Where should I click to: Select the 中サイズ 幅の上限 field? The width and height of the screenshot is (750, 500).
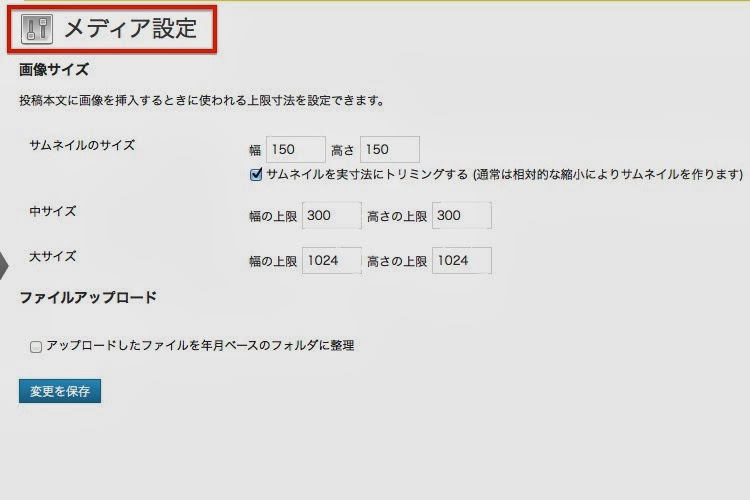tap(331, 215)
